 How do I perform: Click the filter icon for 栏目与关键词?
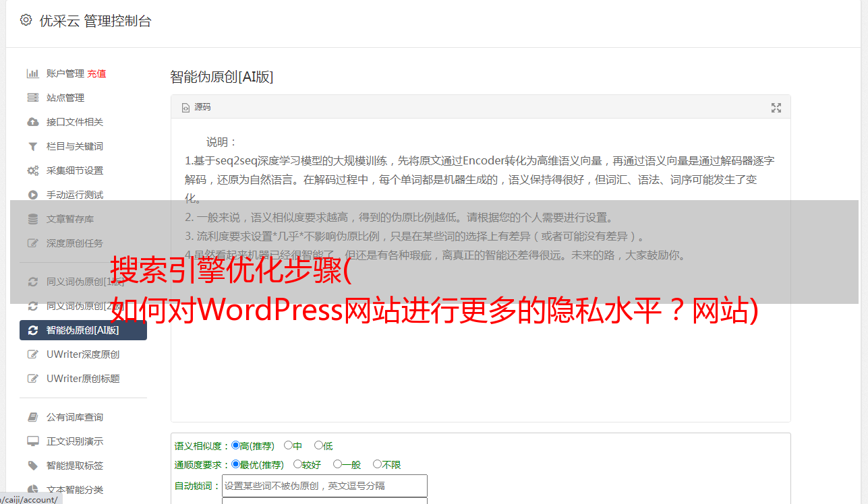[x=32, y=146]
